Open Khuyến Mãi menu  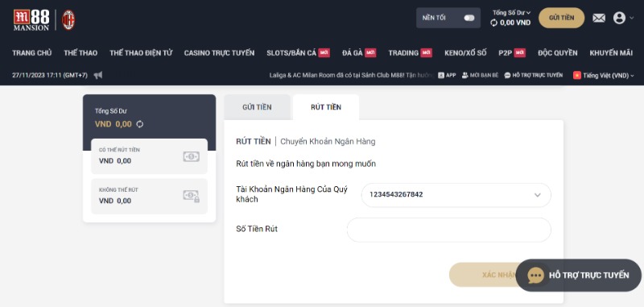click(x=611, y=52)
